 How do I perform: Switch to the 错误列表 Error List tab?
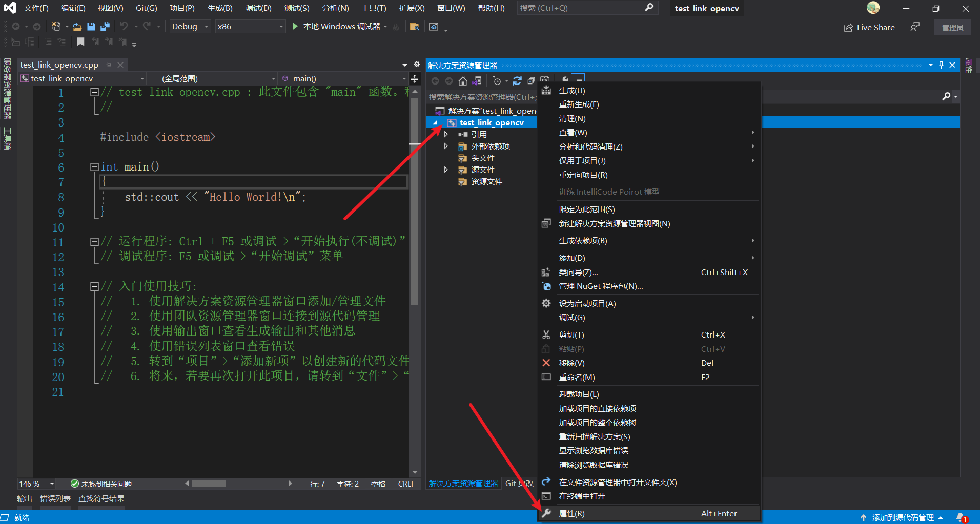[55, 499]
